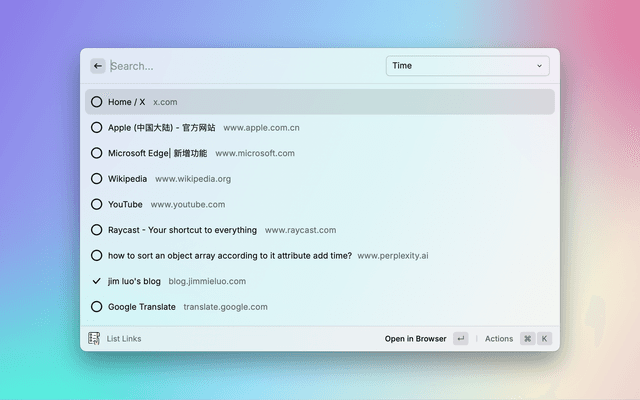Toggle the checkmark on jim luo's blog
Viewport: 640px width, 400px height.
(96, 281)
